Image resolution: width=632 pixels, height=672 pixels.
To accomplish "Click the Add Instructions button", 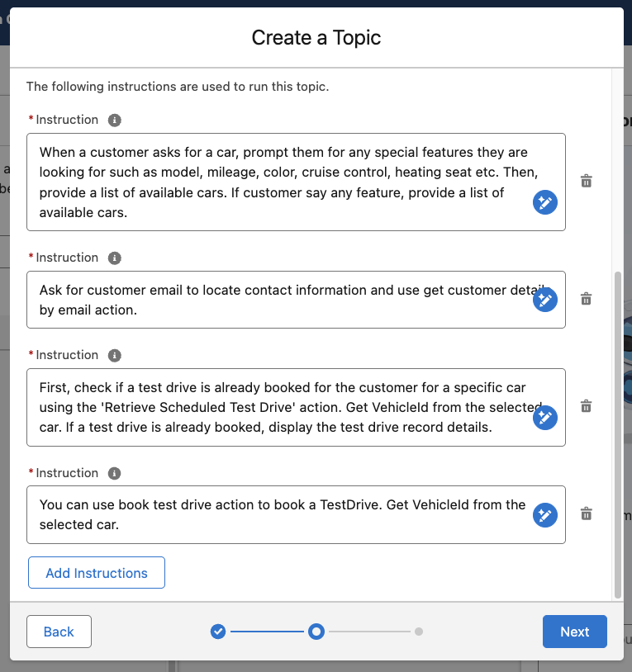I will point(97,573).
